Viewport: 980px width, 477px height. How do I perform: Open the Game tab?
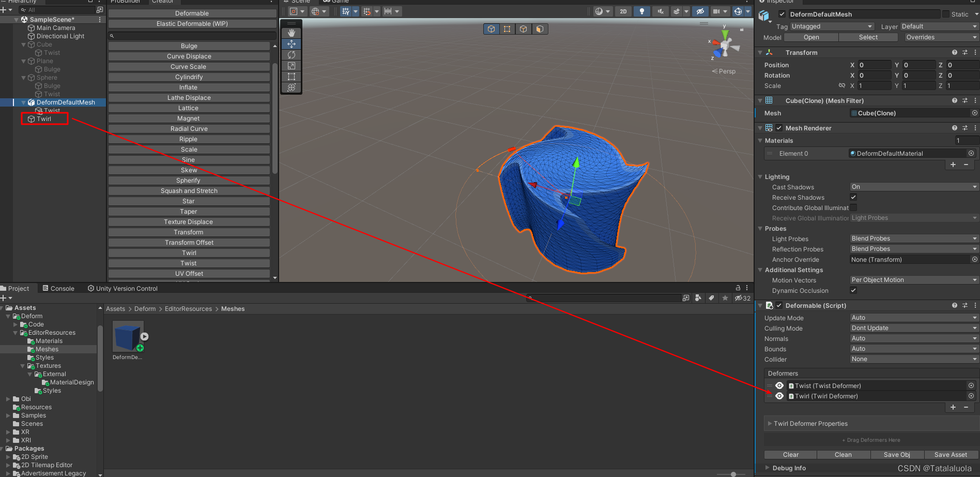pos(336,2)
